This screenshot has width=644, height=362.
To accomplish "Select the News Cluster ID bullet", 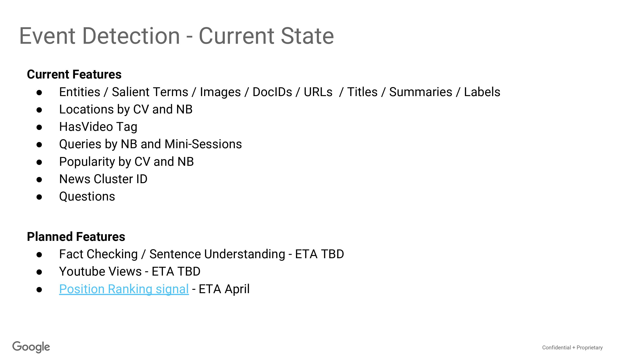I will pos(103,179).
